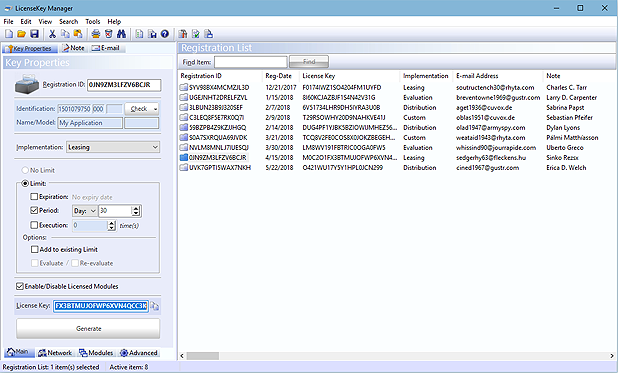The image size is (618, 373).
Task: Click the Generate button
Action: (88, 328)
